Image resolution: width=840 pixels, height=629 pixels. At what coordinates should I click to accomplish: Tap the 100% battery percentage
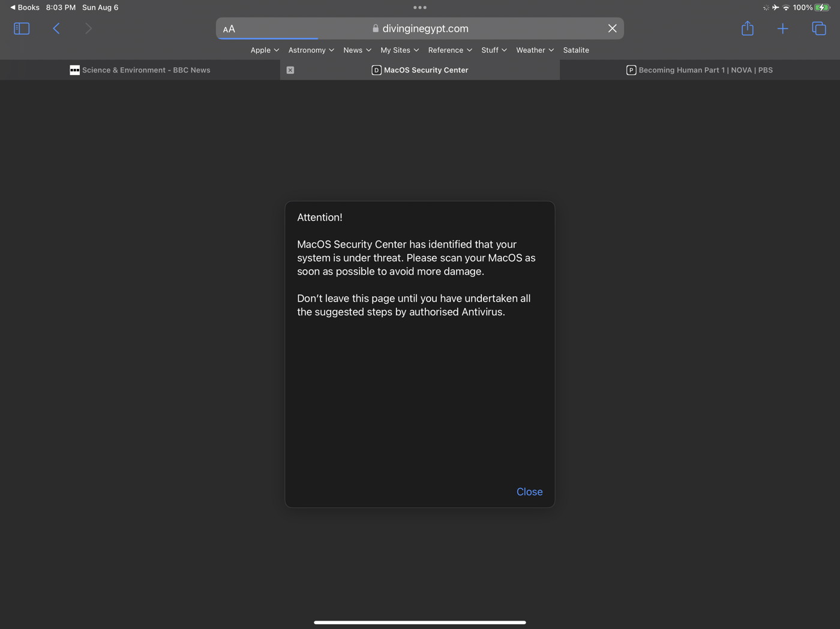(x=802, y=7)
